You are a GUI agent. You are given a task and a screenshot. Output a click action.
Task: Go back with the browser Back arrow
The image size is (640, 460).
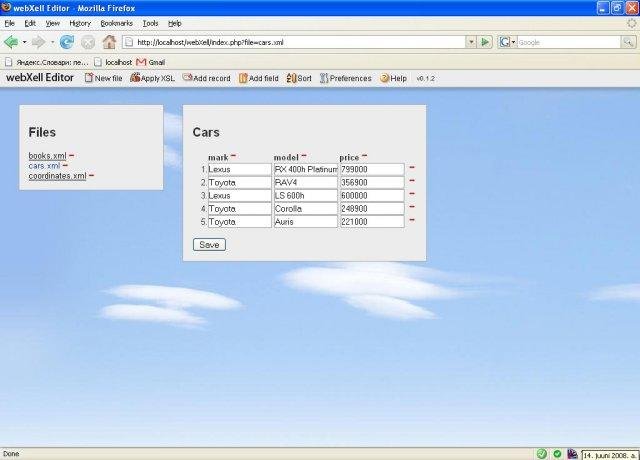coord(11,42)
